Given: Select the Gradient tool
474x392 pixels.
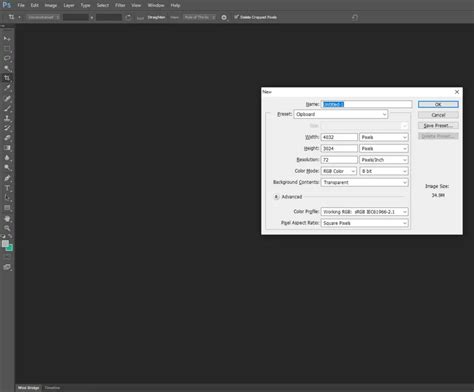Looking at the screenshot, I should pos(7,148).
